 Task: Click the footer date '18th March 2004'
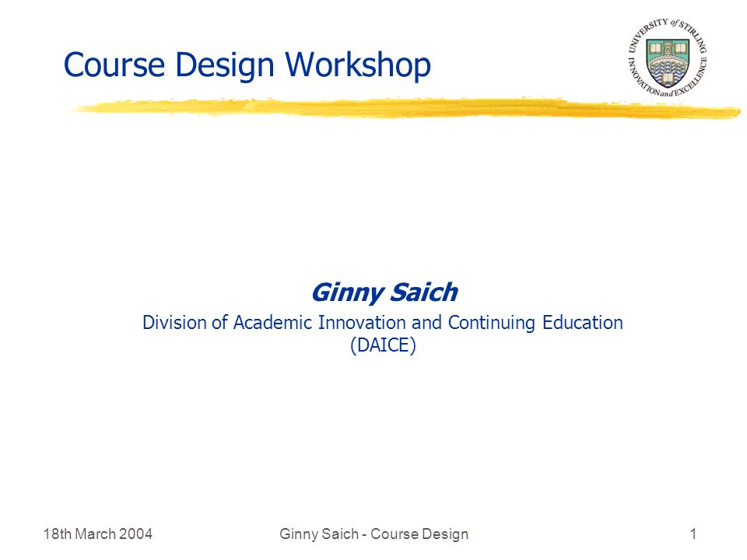[98, 534]
